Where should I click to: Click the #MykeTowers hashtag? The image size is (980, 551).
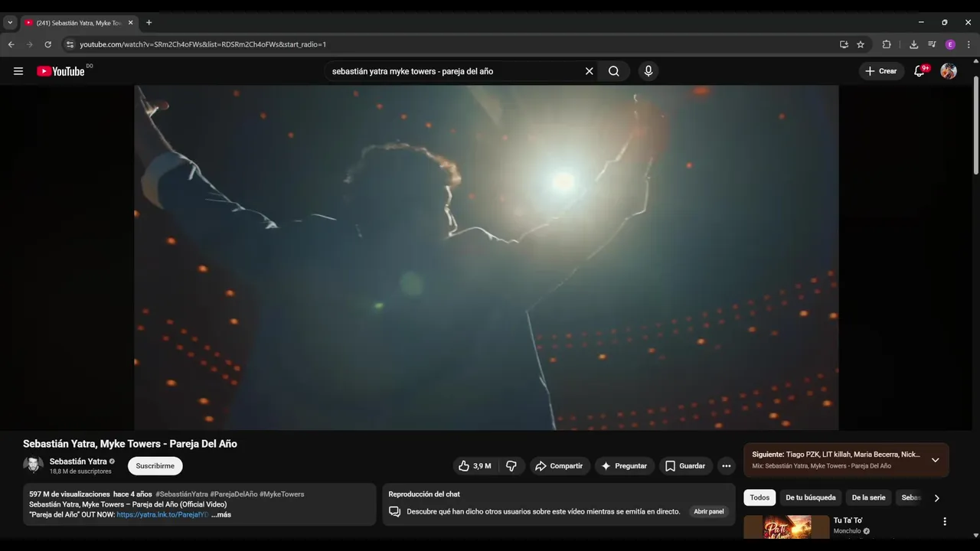[x=282, y=494]
